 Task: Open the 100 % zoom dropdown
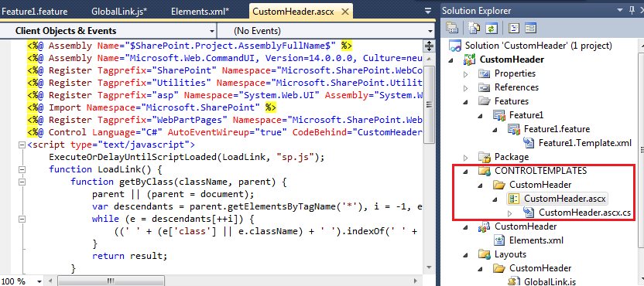[39, 281]
